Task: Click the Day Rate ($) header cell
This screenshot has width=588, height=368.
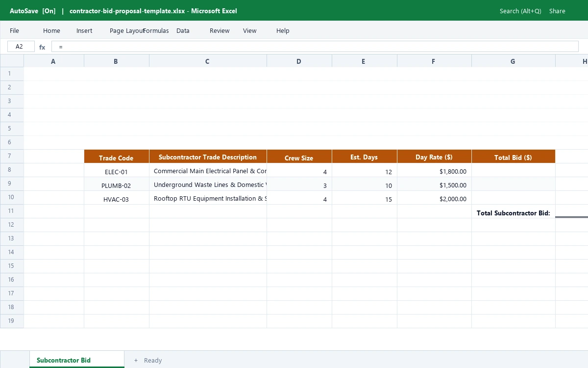Action: click(x=435, y=157)
